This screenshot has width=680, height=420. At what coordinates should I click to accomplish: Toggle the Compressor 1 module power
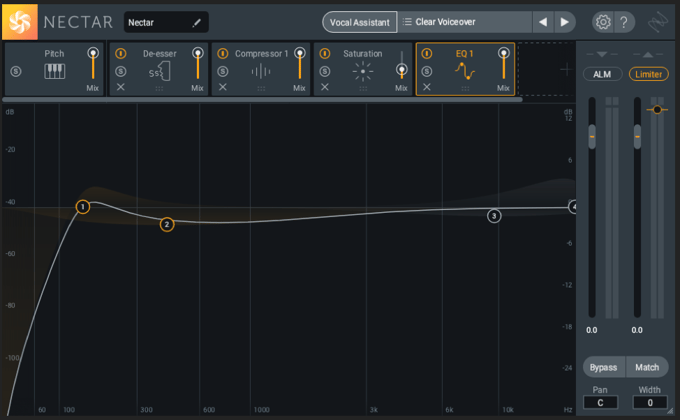click(223, 53)
